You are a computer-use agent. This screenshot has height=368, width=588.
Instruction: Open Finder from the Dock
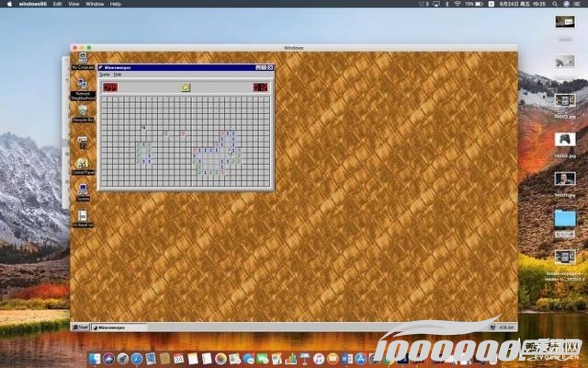[95, 359]
